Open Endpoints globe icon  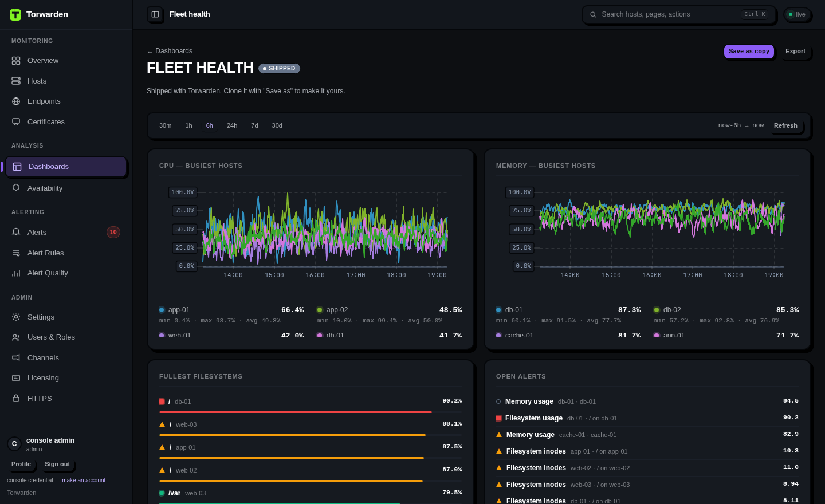[16, 101]
